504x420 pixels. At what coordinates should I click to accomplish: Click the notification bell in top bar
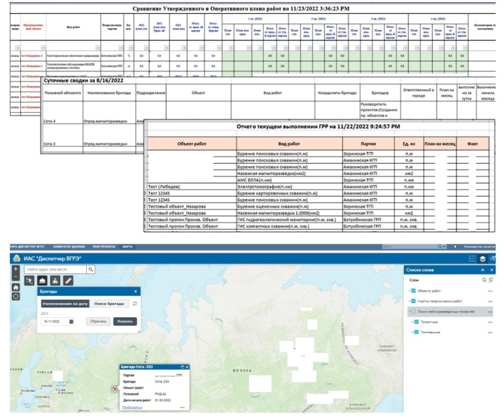[455, 247]
